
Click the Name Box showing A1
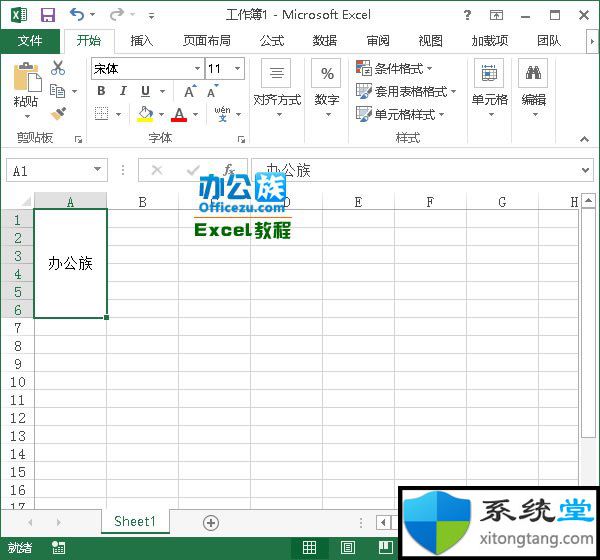pyautogui.click(x=57, y=170)
